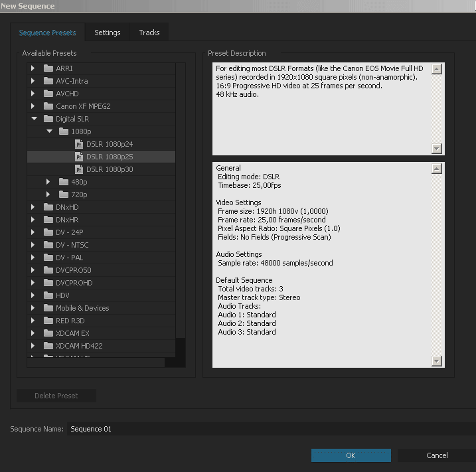The image size is (476, 472).
Task: Open the Settings tab
Action: [x=108, y=33]
